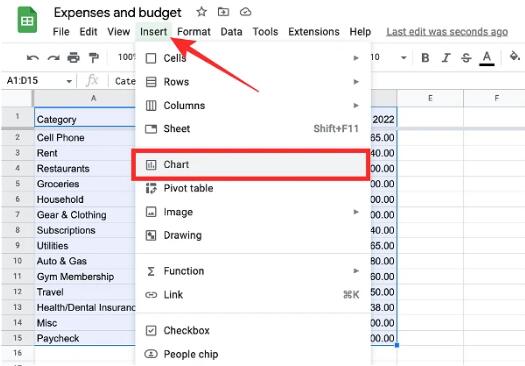Click the move-to-folder icon
Image resolution: width=525 pixels, height=366 pixels.
click(223, 12)
